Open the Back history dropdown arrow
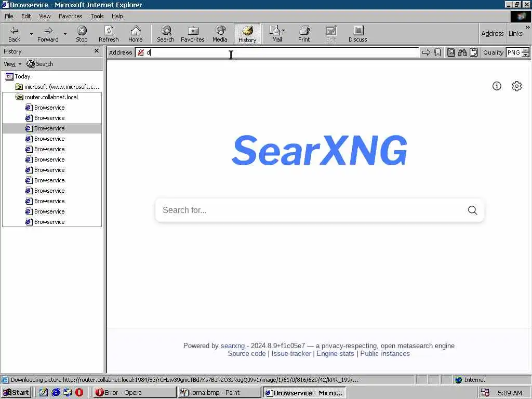 pos(31,34)
